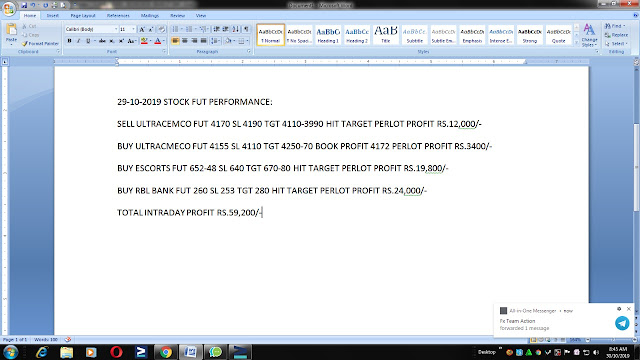Increase paragraph indent
The image size is (640, 360).
pyautogui.click(x=226, y=29)
